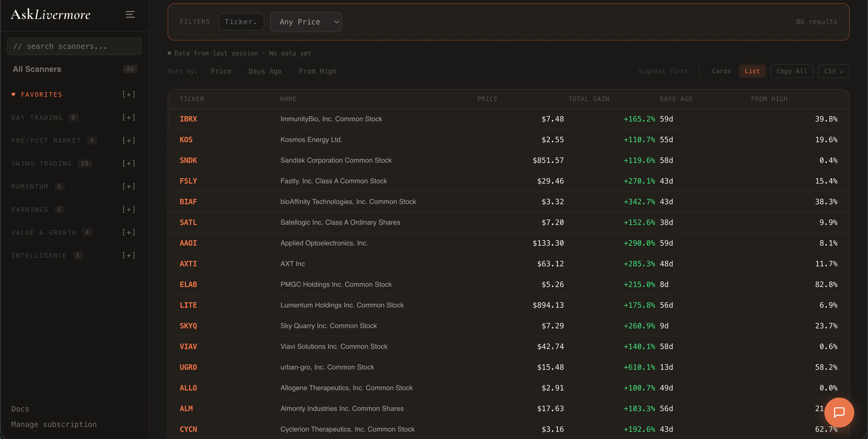Click the TOTAL GAIN column header
The width and height of the screenshot is (868, 439).
tap(589, 99)
